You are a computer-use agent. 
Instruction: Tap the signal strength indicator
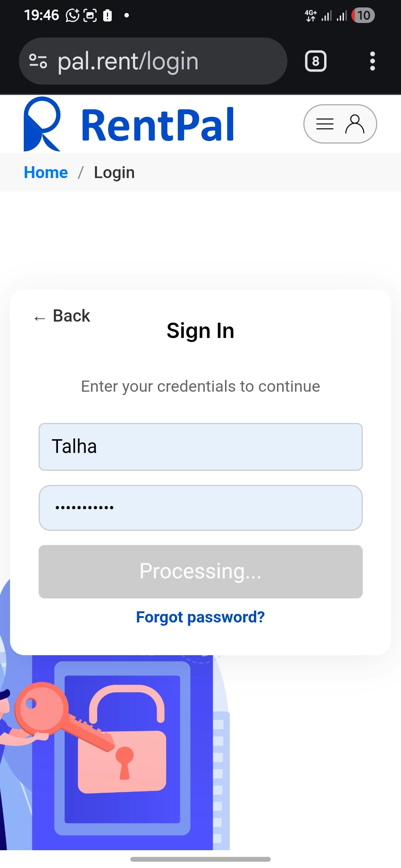coord(326,16)
